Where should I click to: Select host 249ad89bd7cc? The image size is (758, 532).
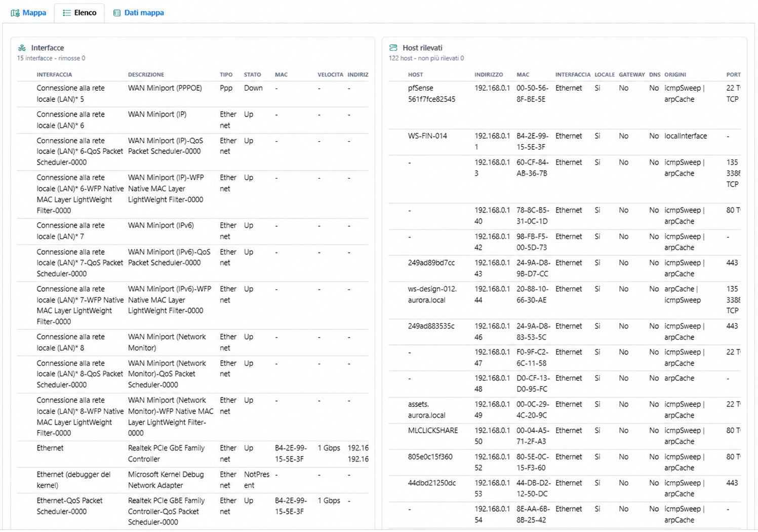coord(431,263)
